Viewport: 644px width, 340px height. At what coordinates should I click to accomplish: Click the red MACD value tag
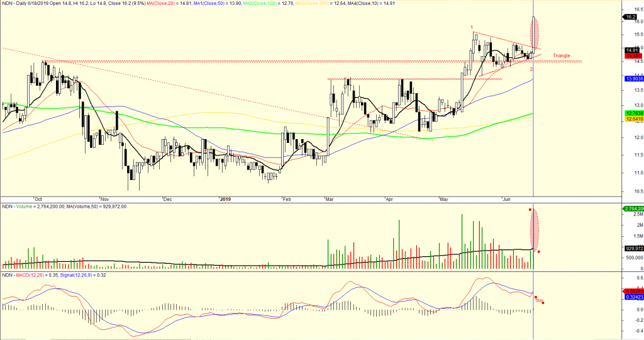[632, 291]
